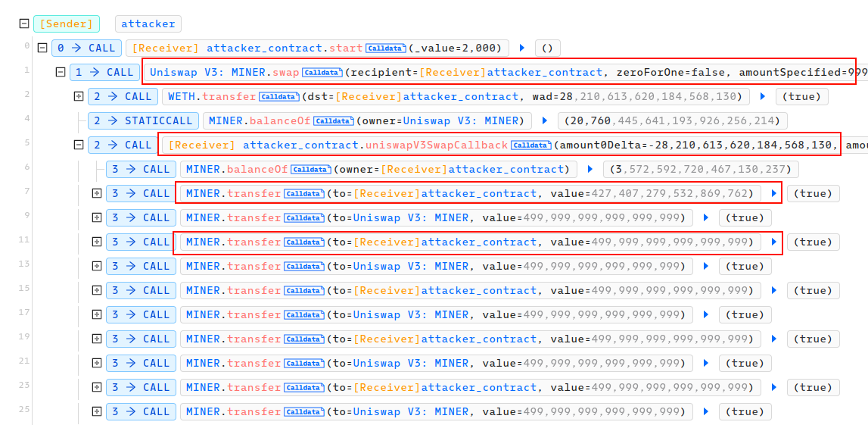Click blue triangle on trace line 13
The image size is (868, 425).
(x=706, y=267)
